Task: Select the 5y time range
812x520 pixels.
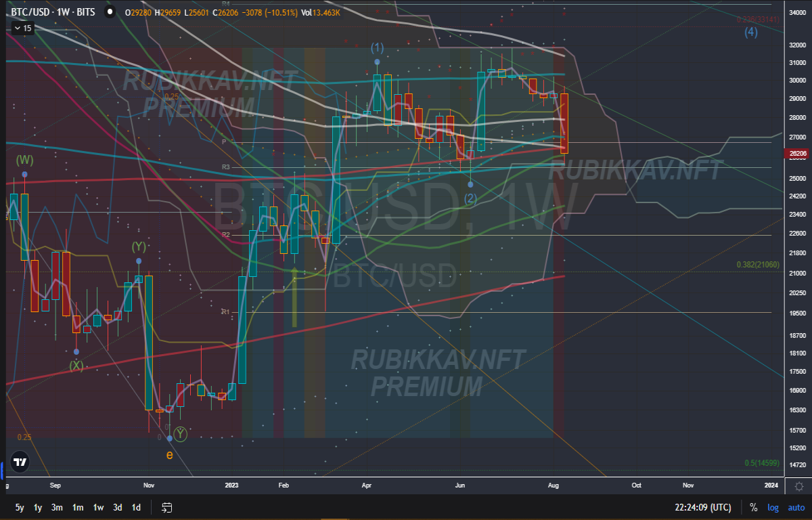Action: 20,507
